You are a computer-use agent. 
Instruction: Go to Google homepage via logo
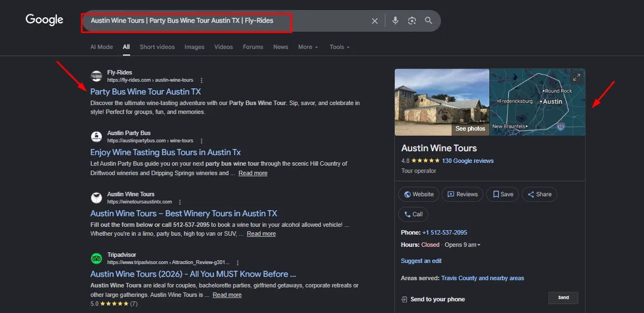pyautogui.click(x=44, y=20)
